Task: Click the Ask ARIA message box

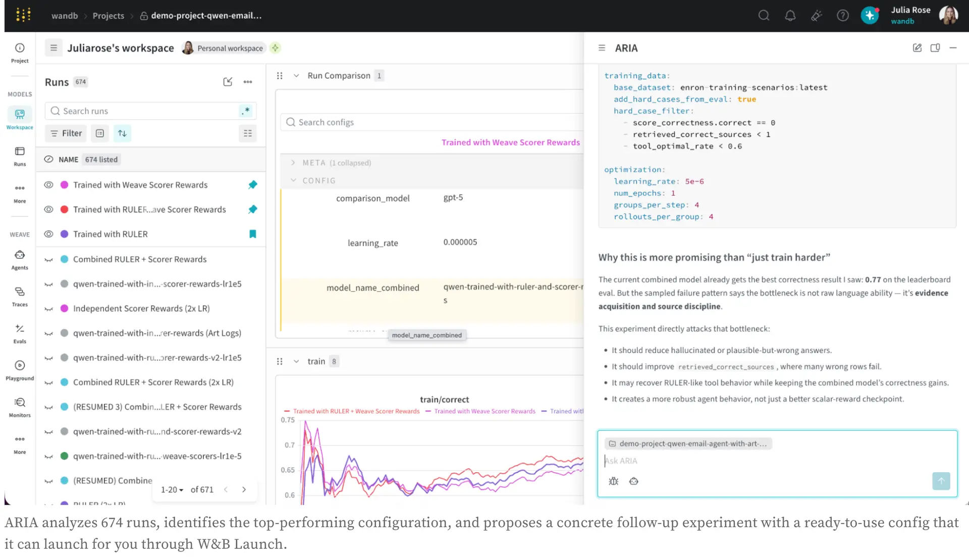Action: tap(777, 461)
